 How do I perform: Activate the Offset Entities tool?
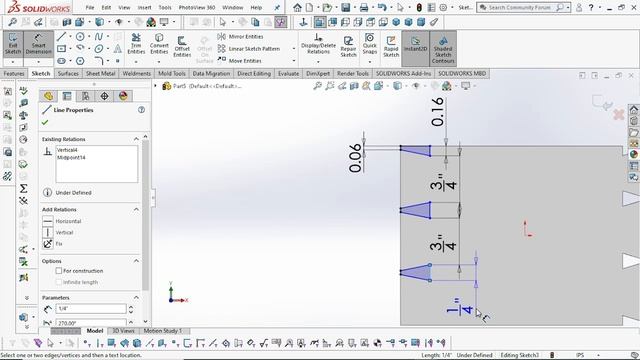pyautogui.click(x=182, y=47)
